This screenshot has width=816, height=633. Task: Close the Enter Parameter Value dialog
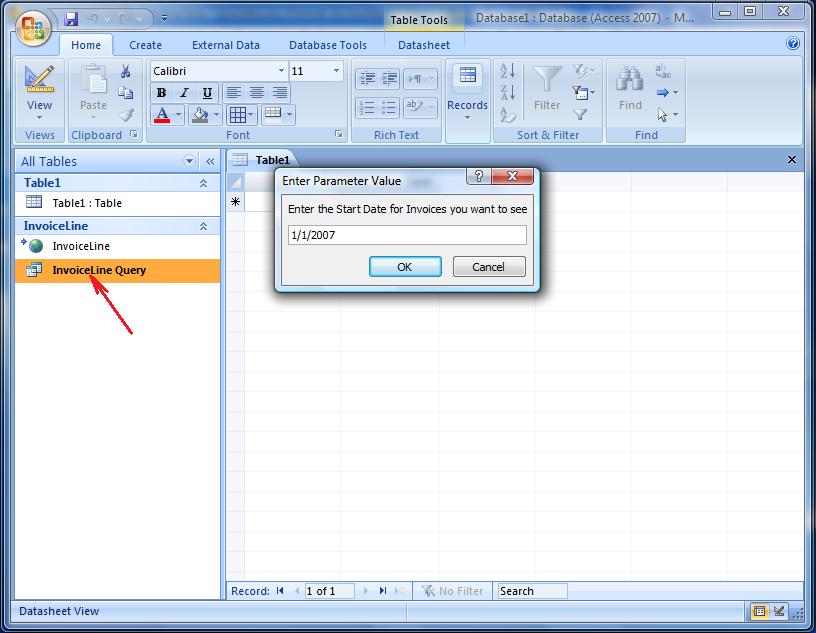512,176
